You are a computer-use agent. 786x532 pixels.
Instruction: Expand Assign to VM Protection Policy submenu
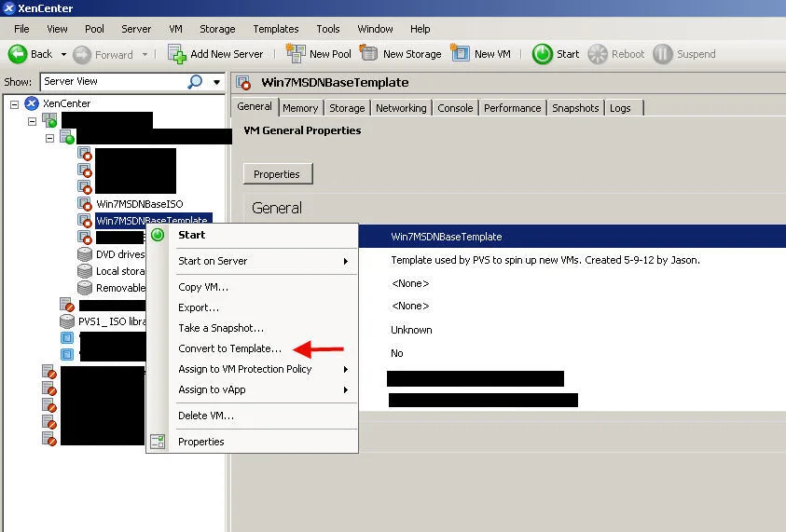click(253, 369)
